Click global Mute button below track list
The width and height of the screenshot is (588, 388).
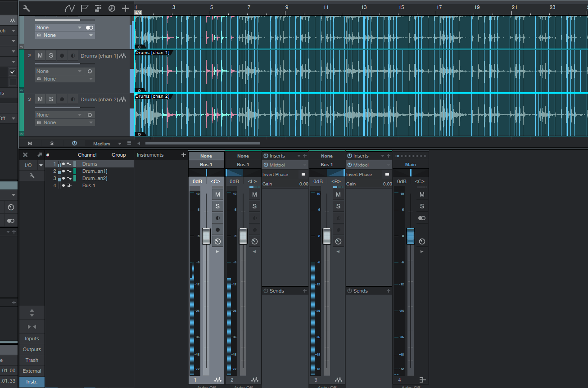30,144
